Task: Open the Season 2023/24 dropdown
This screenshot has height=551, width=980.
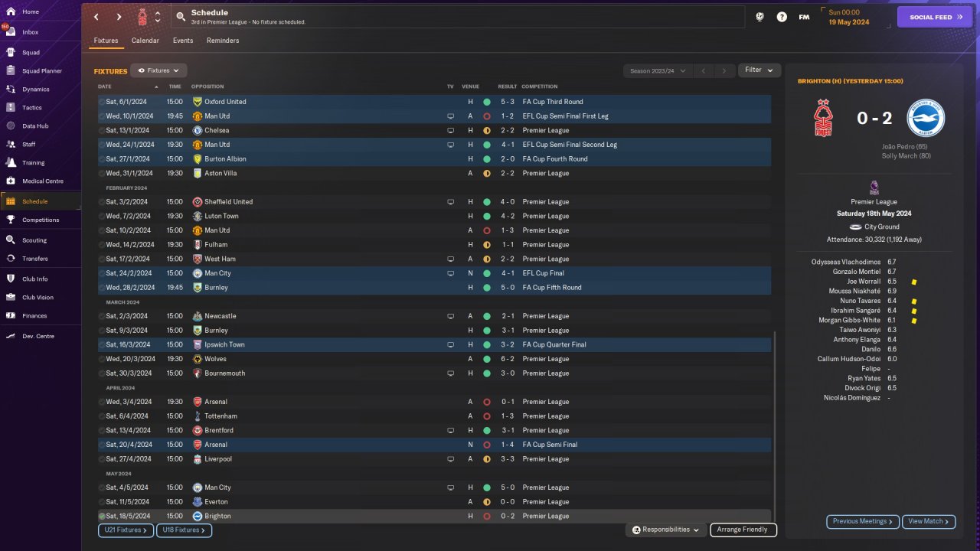Action: point(657,71)
